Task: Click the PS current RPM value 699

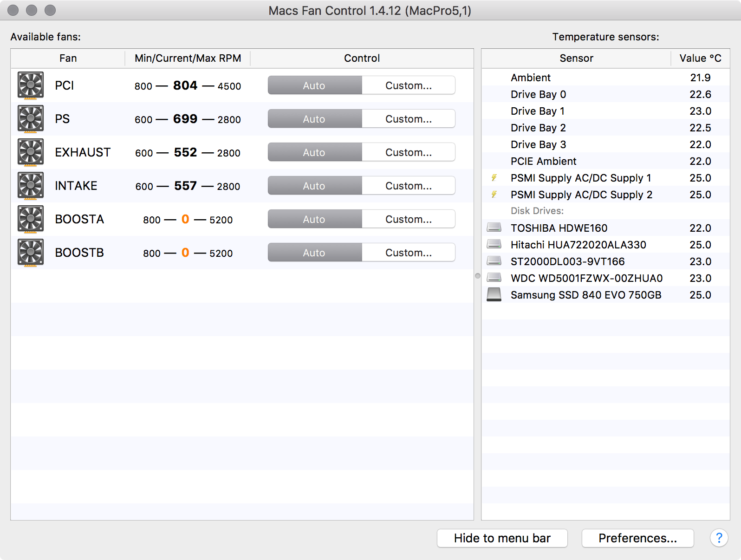Action: [185, 119]
